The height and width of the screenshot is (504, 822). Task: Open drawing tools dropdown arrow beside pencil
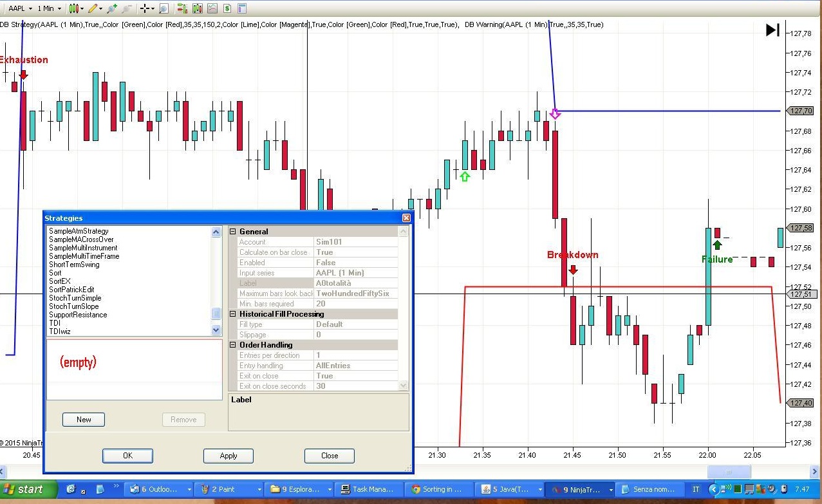[x=102, y=8]
